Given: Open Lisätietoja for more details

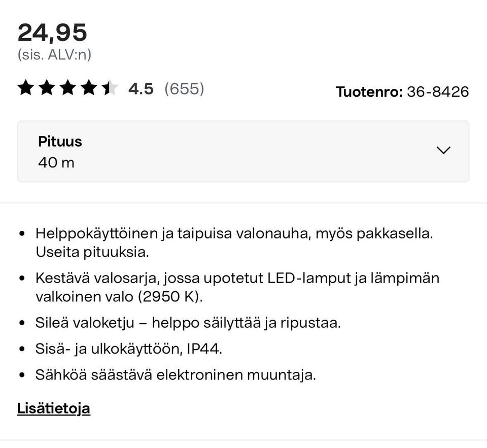Looking at the screenshot, I should pos(54,407).
